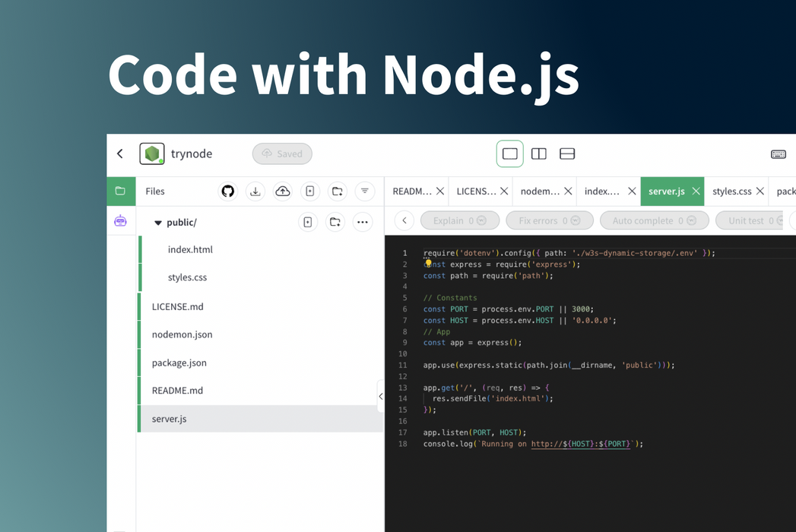Enable the side-by-side split layout
Image resolution: width=796 pixels, height=532 pixels.
[538, 154]
